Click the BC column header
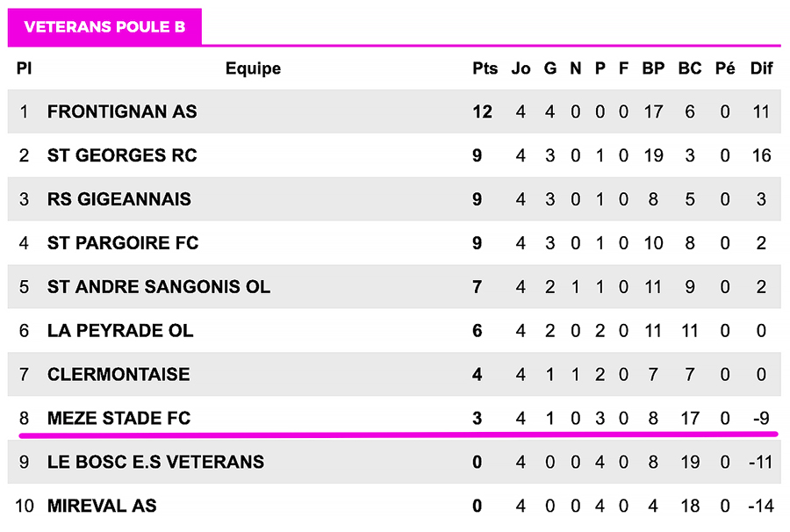Viewport: 790px width, 532px height. [690, 68]
